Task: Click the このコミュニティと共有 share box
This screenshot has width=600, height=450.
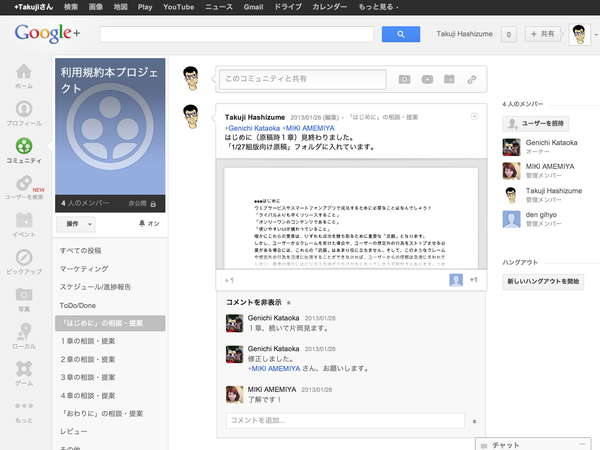Action: [303, 79]
